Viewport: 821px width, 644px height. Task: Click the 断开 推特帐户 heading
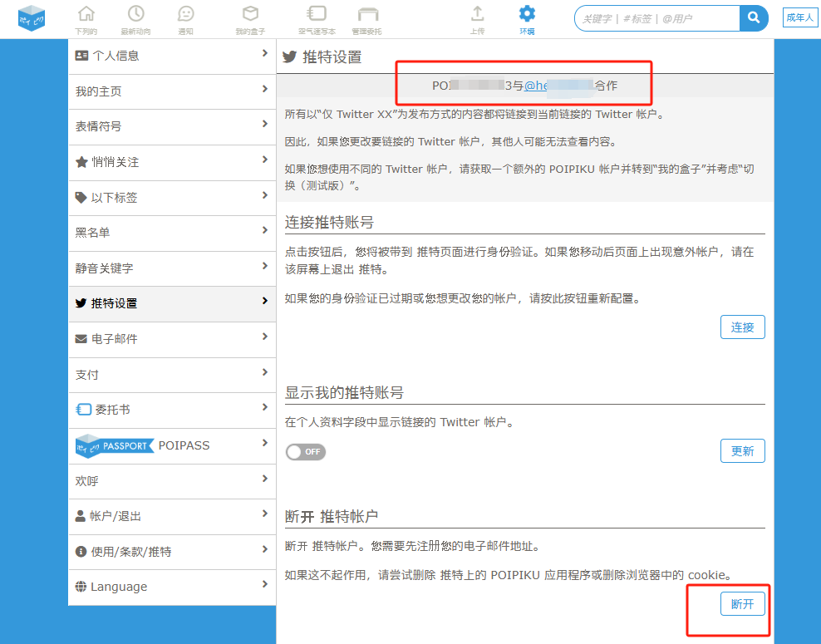(332, 517)
